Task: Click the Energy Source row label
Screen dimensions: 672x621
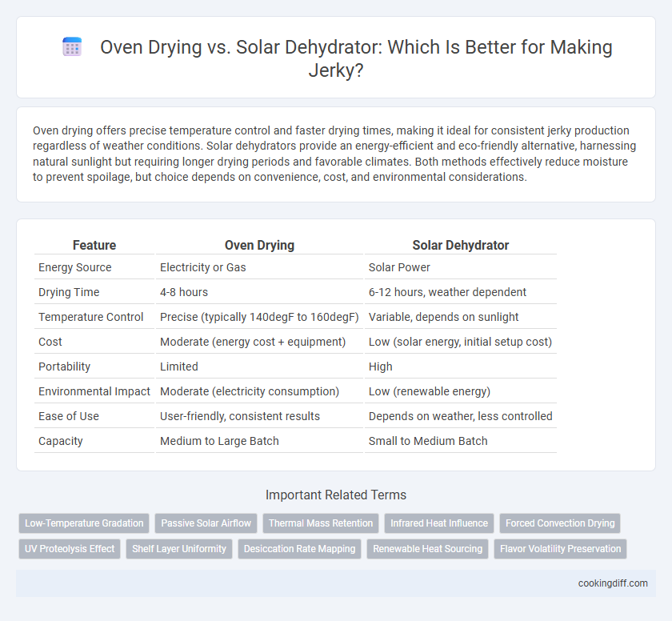Action: [x=75, y=267]
